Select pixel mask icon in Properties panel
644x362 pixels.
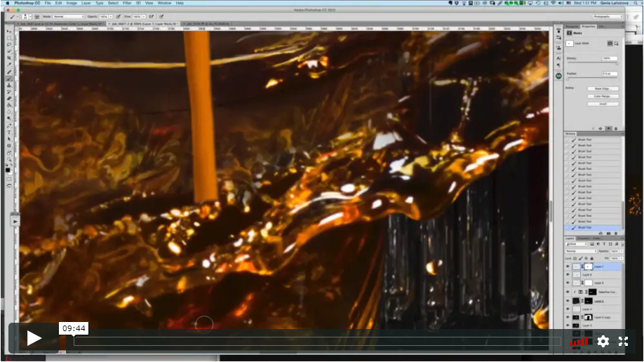(x=610, y=43)
